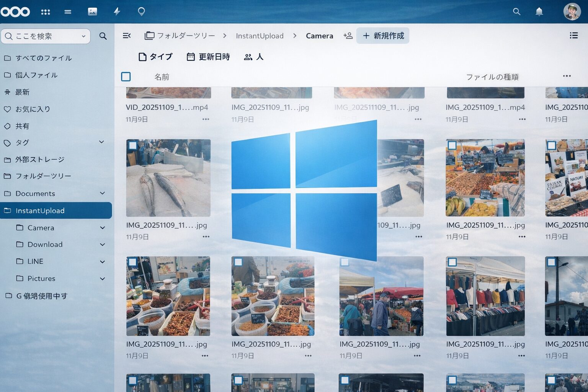
Task: Open the Activity lightning bolt icon
Action: pos(117,11)
